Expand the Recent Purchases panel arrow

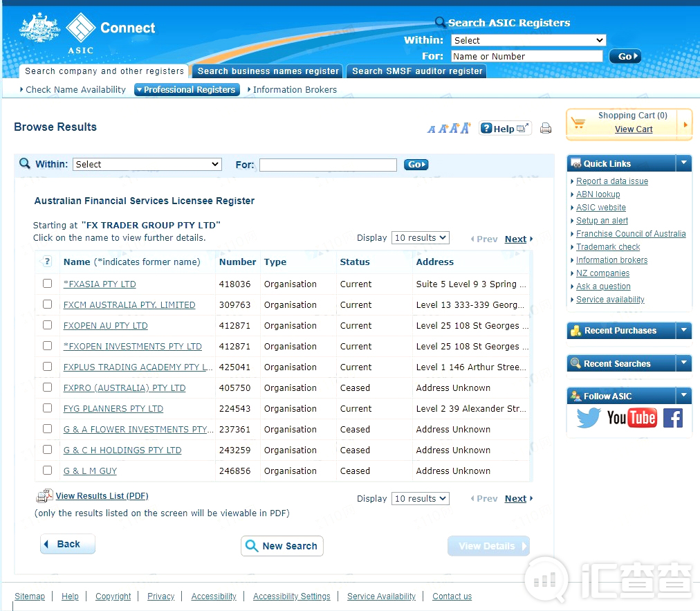point(683,331)
